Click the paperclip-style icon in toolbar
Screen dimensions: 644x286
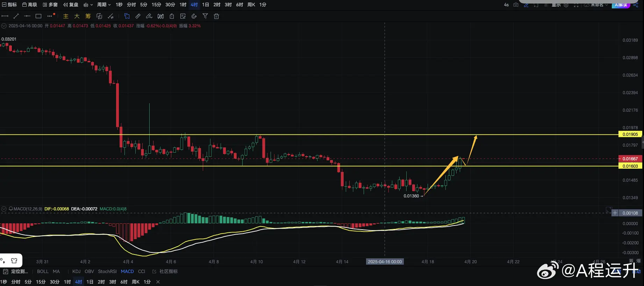click(194, 16)
